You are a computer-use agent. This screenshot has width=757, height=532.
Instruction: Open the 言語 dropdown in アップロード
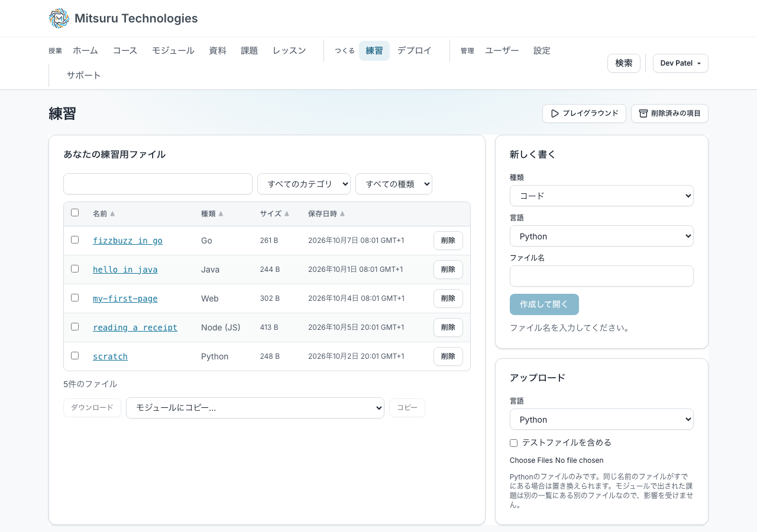(601, 419)
